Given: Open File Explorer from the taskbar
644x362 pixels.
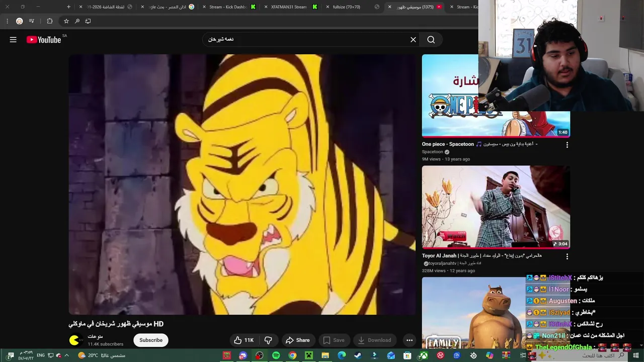Looking at the screenshot, I should click(x=325, y=355).
